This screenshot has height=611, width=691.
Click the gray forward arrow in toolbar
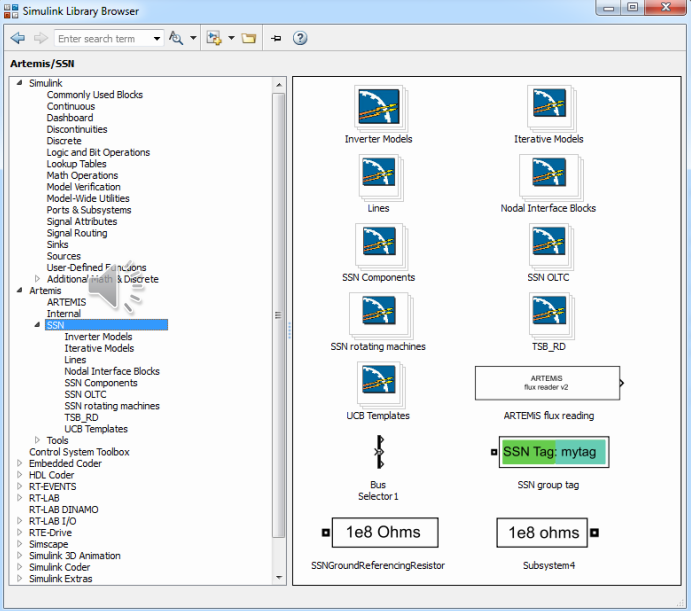[41, 38]
